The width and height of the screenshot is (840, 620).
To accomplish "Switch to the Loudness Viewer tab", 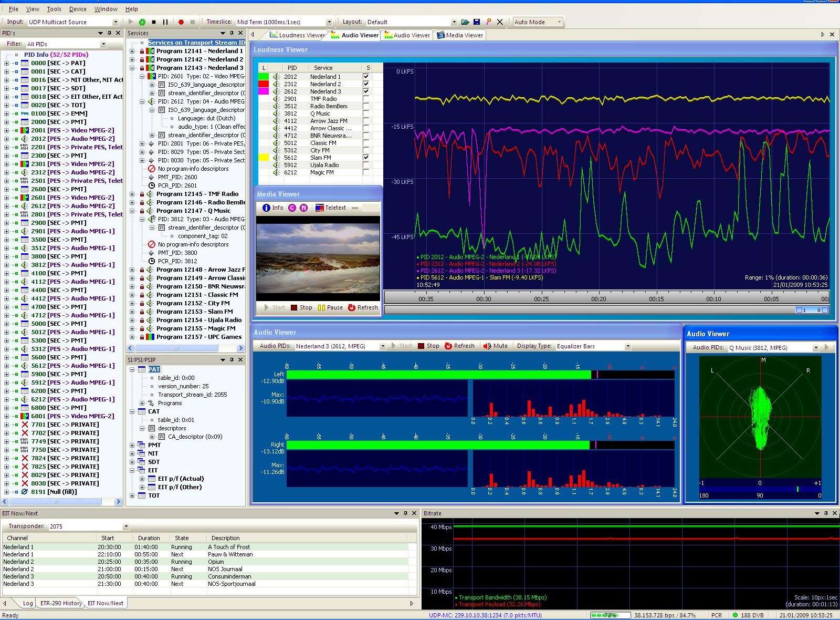I will click(x=297, y=35).
